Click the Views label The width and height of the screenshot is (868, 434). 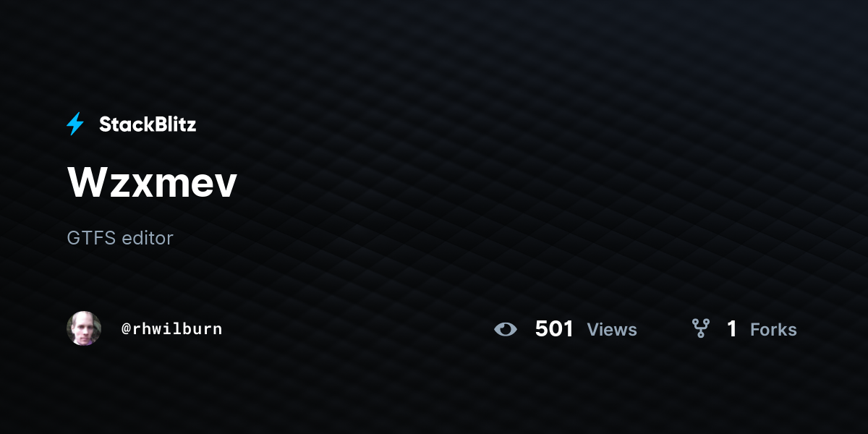coord(612,330)
